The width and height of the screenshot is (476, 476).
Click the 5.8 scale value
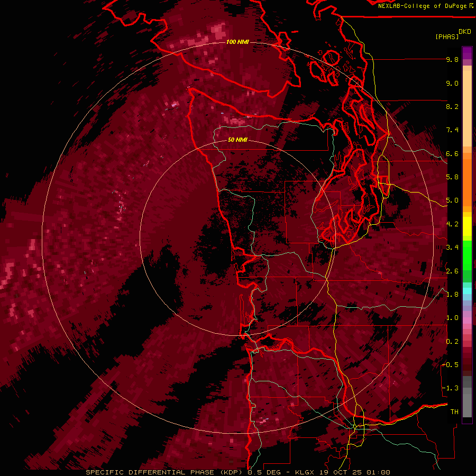452,177
